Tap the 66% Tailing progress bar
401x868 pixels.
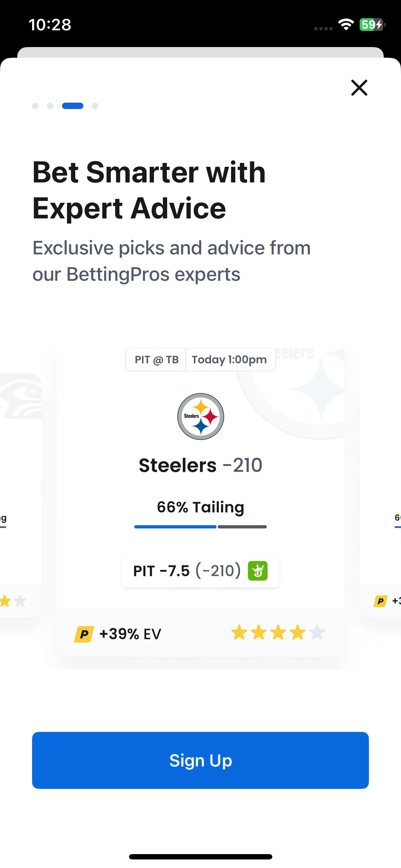click(x=200, y=527)
